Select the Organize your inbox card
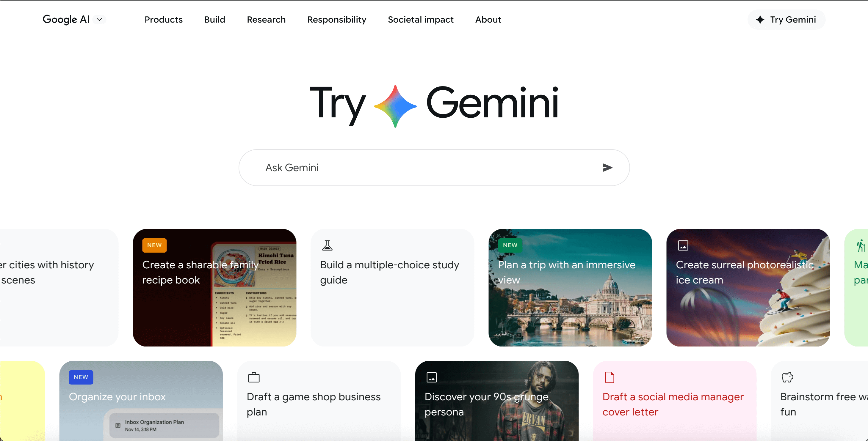 tap(141, 401)
